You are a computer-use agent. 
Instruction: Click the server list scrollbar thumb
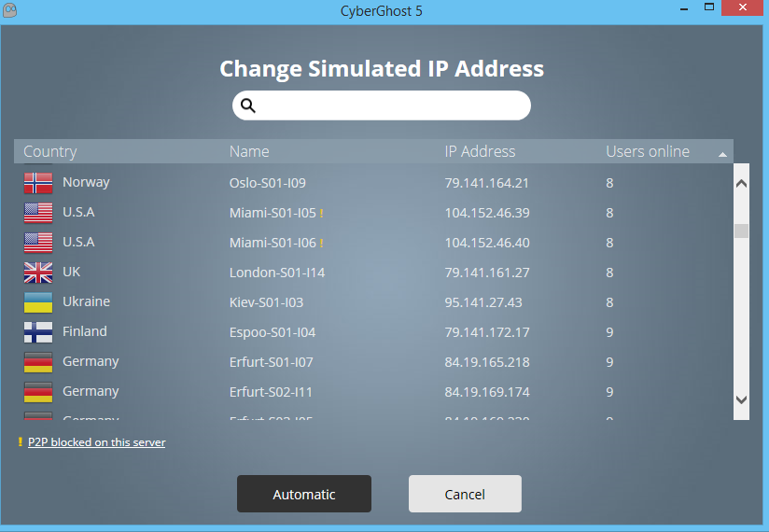tap(742, 231)
